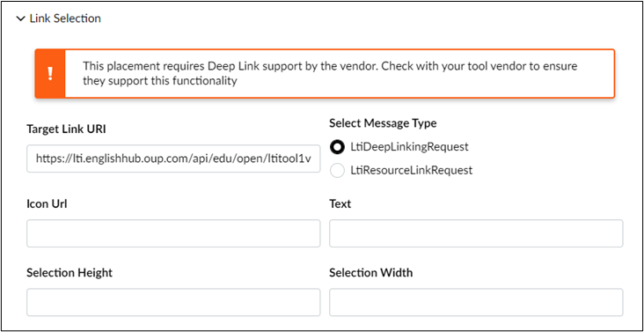This screenshot has width=644, height=332.
Task: Click the Selection Height label
Action: point(70,273)
